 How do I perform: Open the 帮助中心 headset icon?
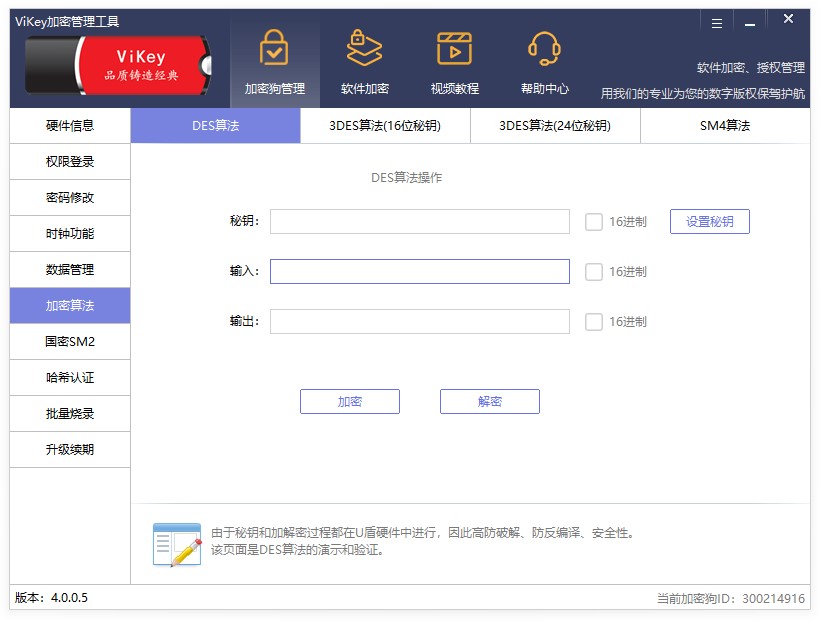click(544, 48)
